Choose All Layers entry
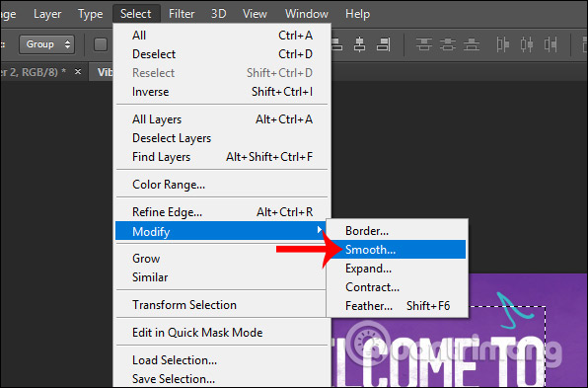Screen dimensions: 588x388 [222, 119]
